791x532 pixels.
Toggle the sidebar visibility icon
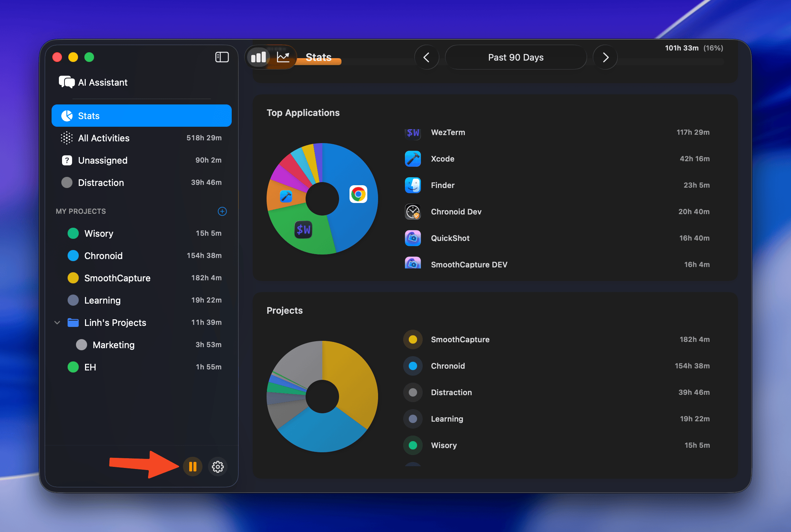pos(222,57)
